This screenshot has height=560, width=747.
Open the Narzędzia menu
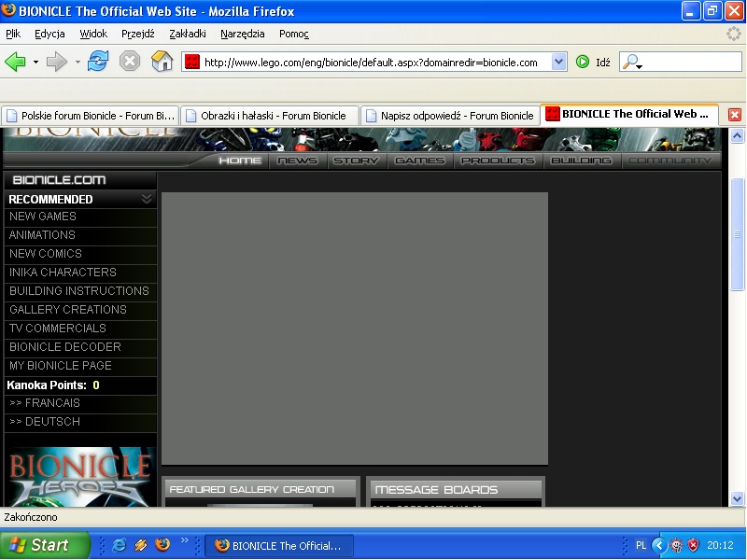click(x=243, y=34)
